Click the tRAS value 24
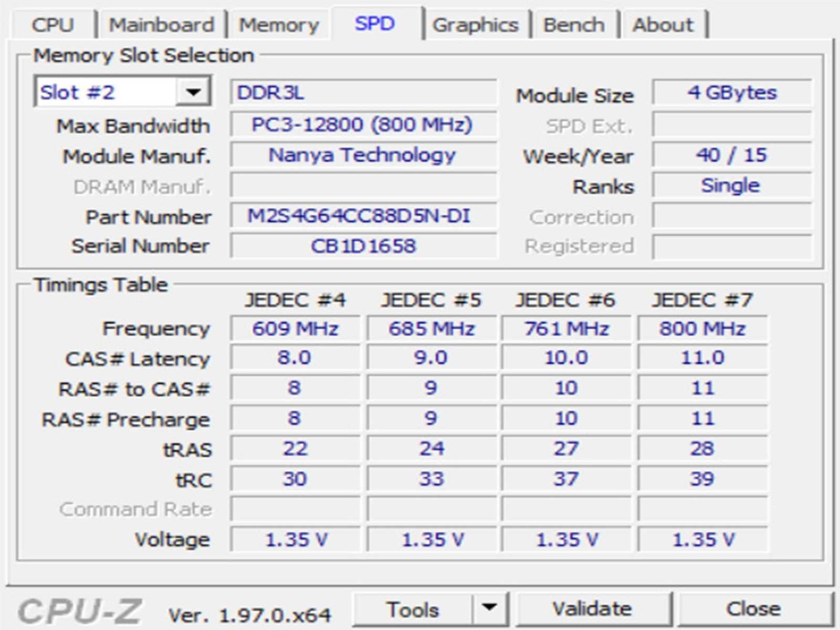This screenshot has width=840, height=630. coord(432,449)
